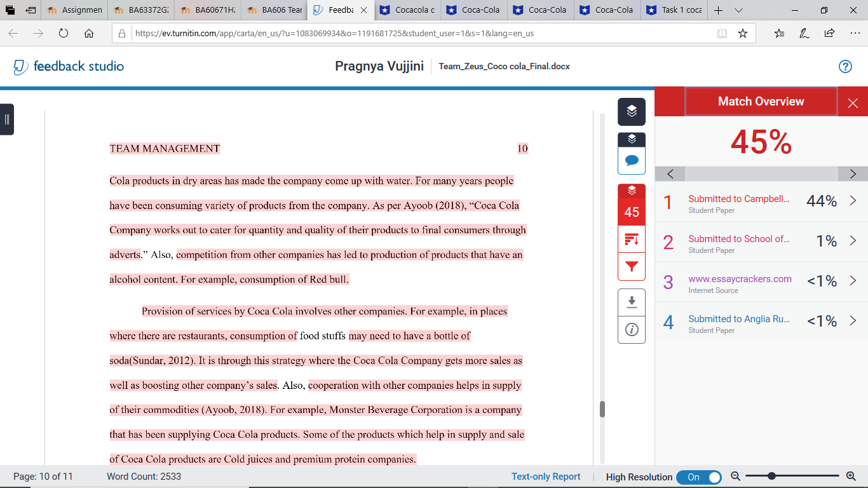
Task: Go to next match with right arrow
Action: (853, 174)
